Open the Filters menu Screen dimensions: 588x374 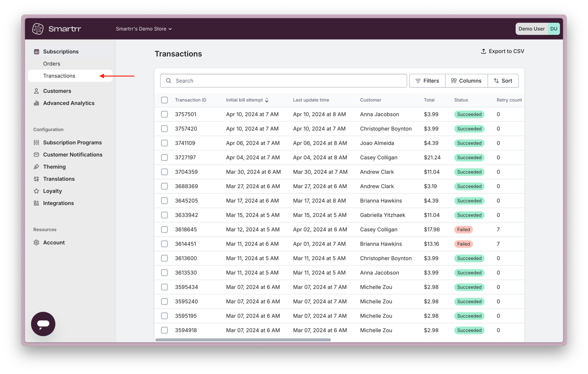(427, 81)
